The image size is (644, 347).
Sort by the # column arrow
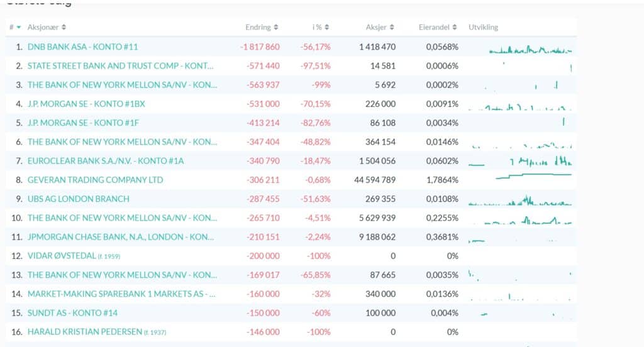coord(18,28)
